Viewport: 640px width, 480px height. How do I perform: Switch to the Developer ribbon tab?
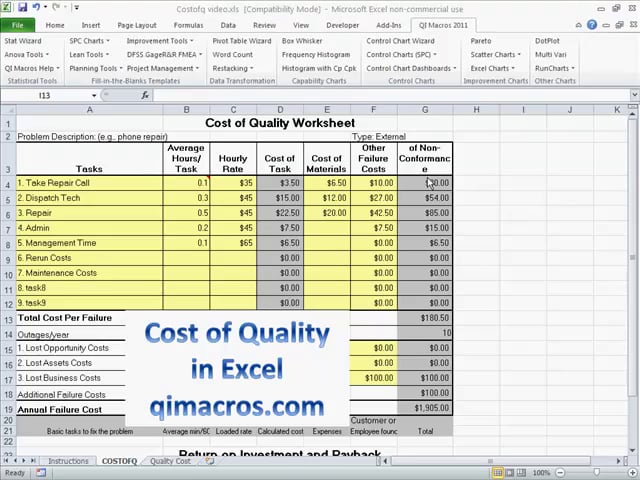tap(342, 25)
